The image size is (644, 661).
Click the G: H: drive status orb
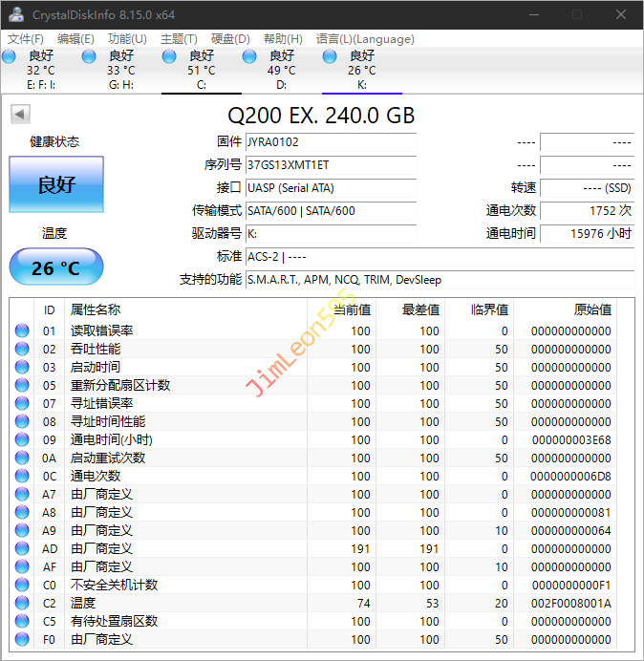pos(89,57)
